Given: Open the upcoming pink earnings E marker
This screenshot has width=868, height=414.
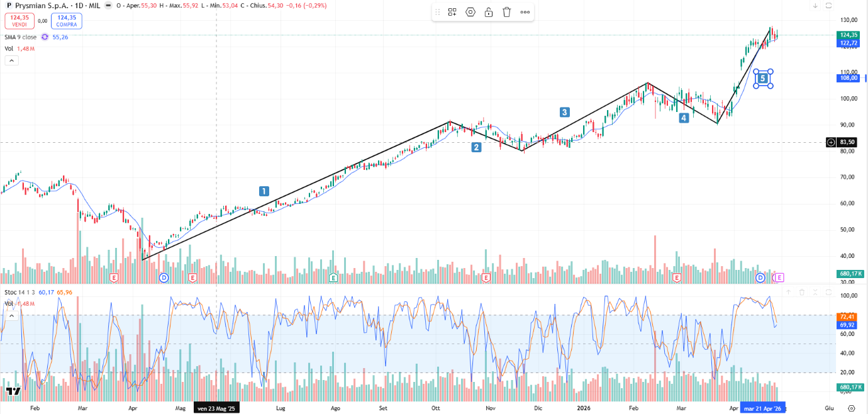Looking at the screenshot, I should pos(779,277).
